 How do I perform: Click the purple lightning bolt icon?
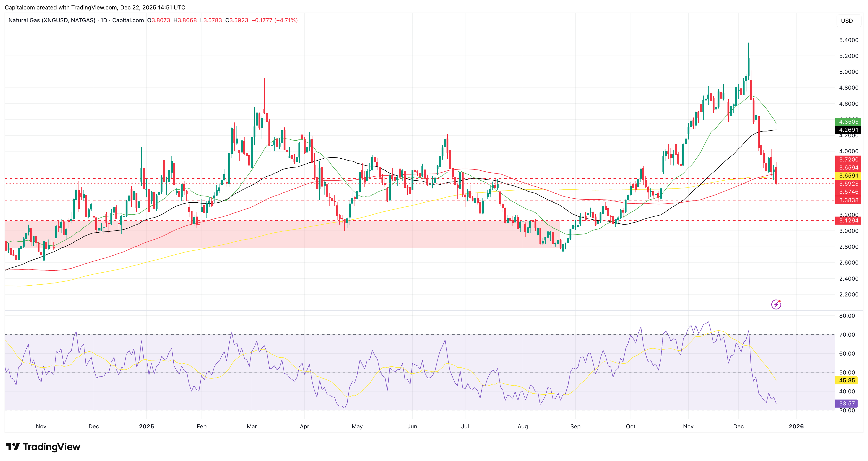pos(776,304)
